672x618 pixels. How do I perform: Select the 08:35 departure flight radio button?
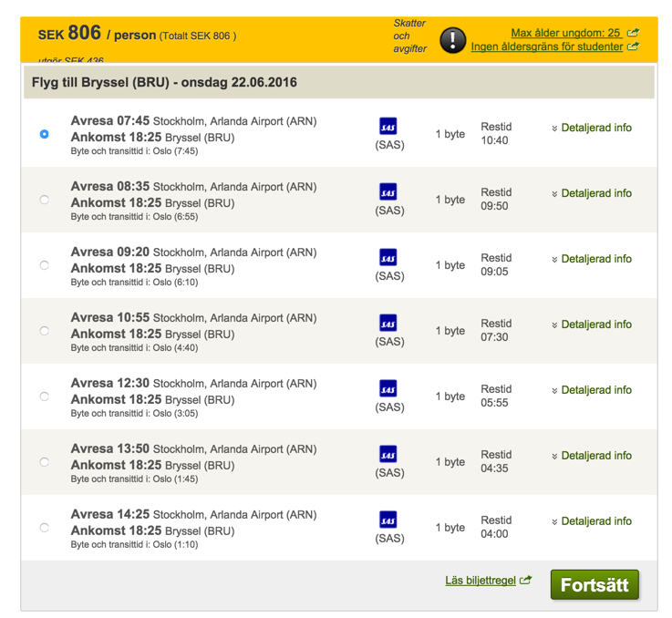coord(44,200)
